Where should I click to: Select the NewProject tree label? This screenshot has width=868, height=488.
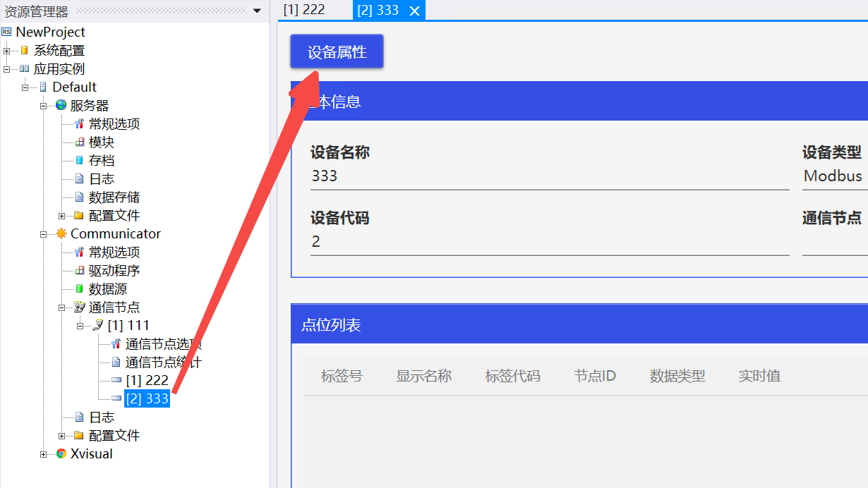point(51,32)
